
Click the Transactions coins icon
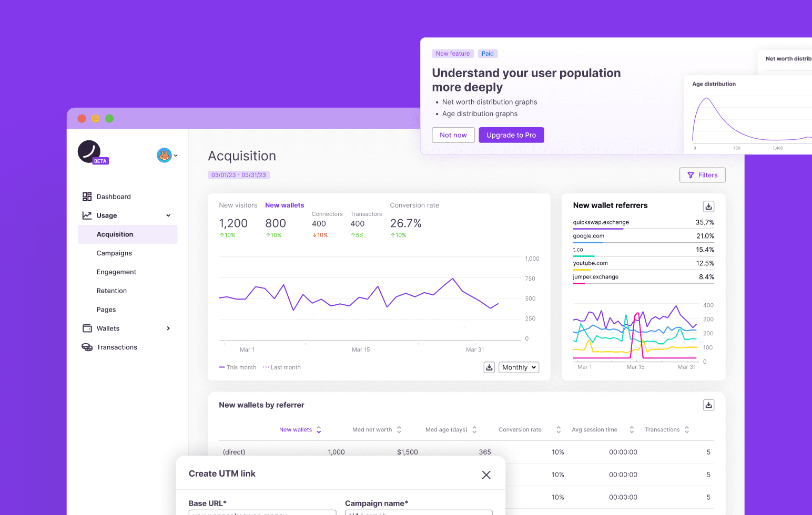[87, 347]
